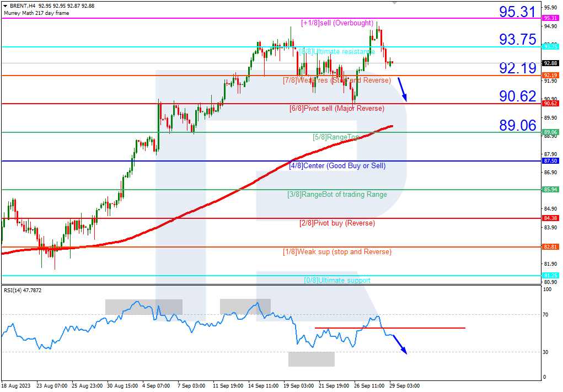The width and height of the screenshot is (563, 392).
Task: Click the 6/8 Pivot sell (Major Reverse) label
Action: (337, 109)
